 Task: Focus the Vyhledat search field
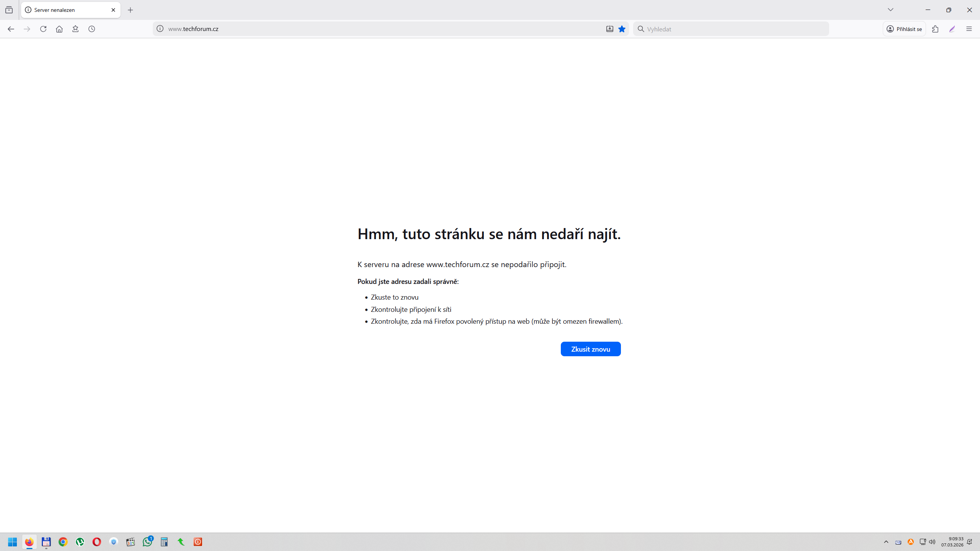735,29
